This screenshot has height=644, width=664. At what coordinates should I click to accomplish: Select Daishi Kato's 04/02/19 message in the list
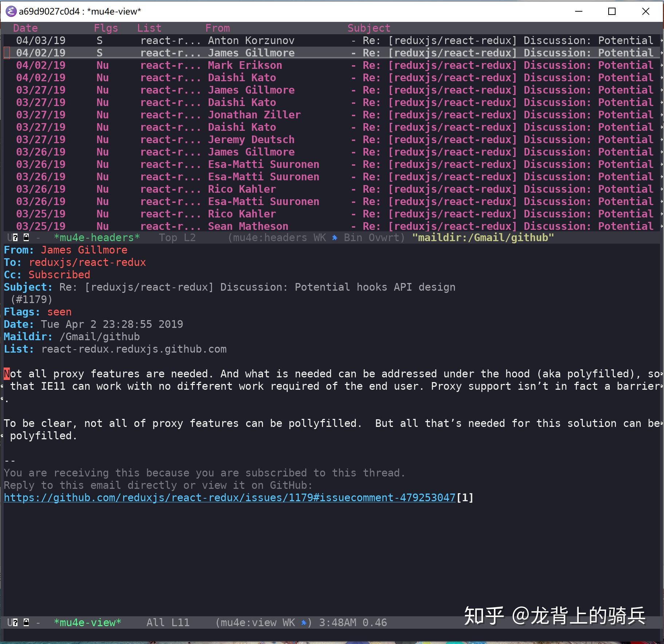pyautogui.click(x=241, y=78)
